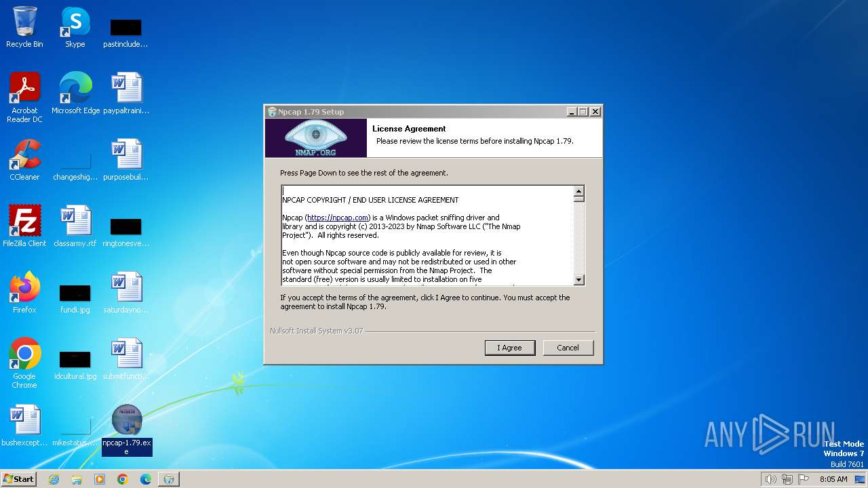Select the ringtonesve desktop file

[125, 232]
